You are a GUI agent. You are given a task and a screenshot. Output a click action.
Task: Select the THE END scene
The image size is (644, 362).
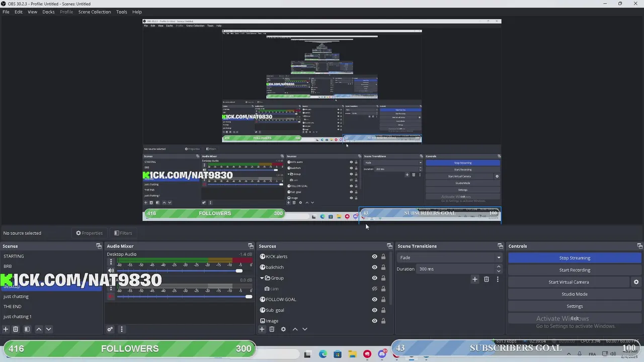(x=13, y=307)
